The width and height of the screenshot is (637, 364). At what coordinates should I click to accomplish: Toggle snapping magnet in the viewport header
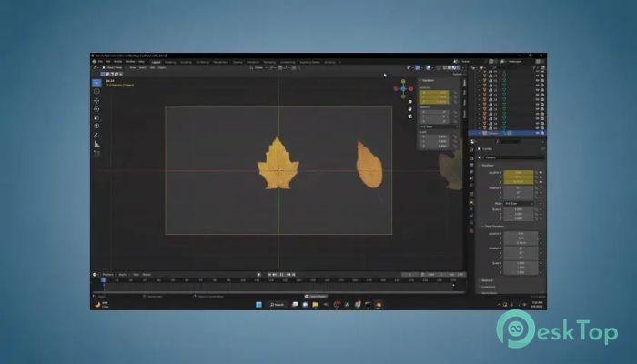[x=280, y=68]
